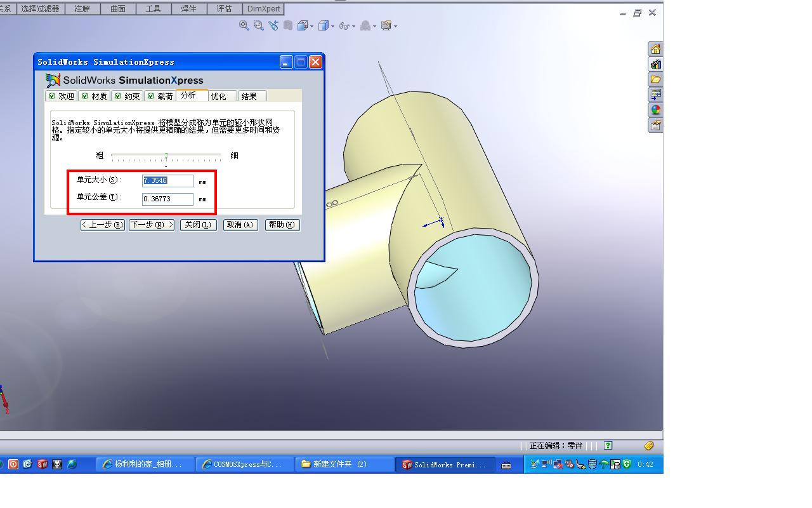Open the View Orientation dropdown arrow
Viewport: 812px width, 508px height.
[x=311, y=27]
